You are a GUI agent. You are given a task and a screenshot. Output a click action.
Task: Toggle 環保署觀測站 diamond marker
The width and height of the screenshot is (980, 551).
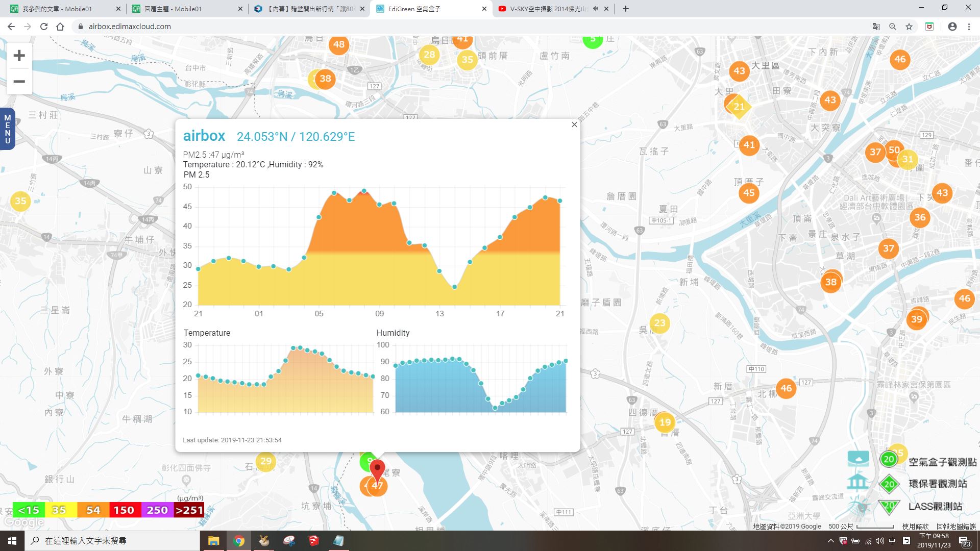tap(889, 484)
